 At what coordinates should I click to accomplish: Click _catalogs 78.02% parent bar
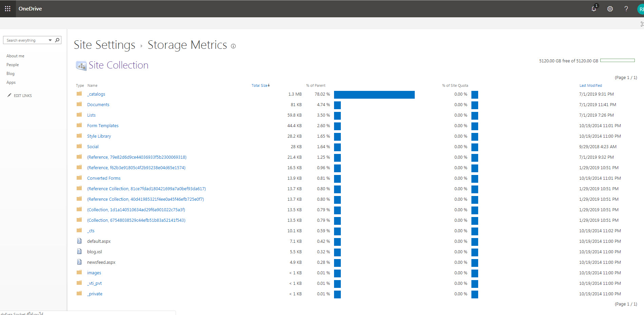coord(374,95)
